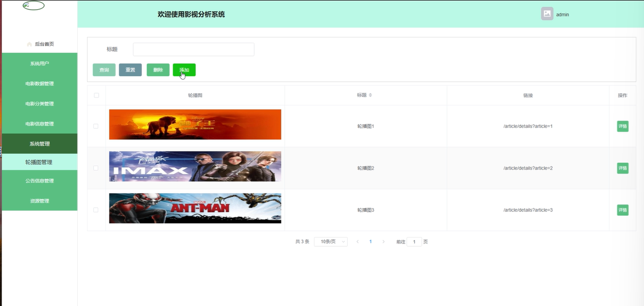Viewport: 644px width, 306px height.
Task: Check the row checkbox for 轮播图3
Action: coord(96,210)
